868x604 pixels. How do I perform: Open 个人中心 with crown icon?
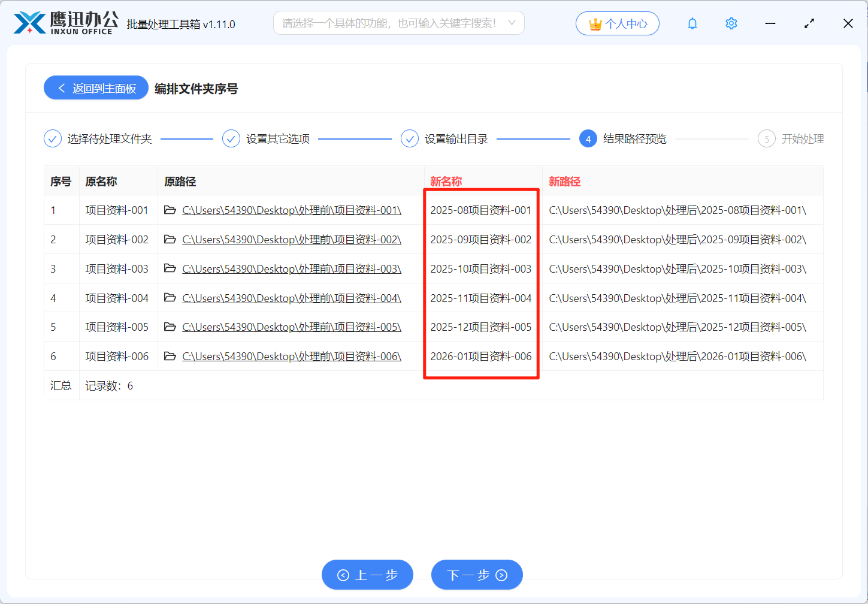[617, 23]
